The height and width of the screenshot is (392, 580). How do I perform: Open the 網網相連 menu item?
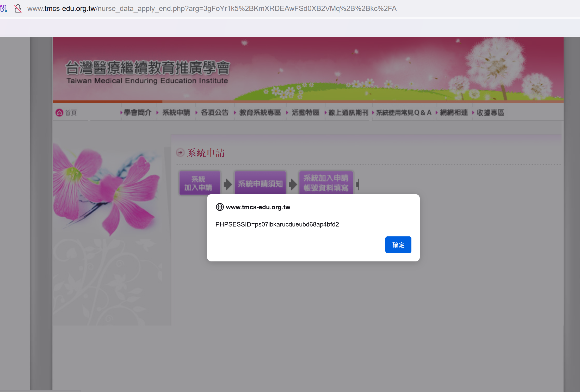click(454, 113)
